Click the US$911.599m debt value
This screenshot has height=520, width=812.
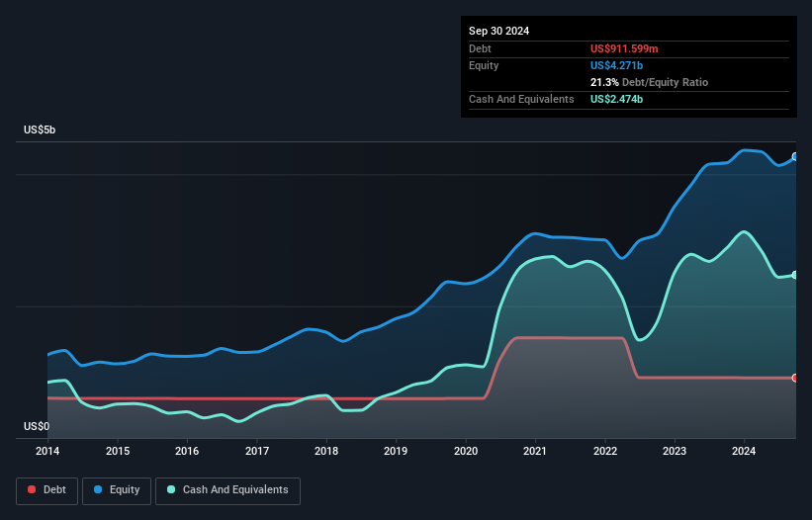pyautogui.click(x=624, y=48)
